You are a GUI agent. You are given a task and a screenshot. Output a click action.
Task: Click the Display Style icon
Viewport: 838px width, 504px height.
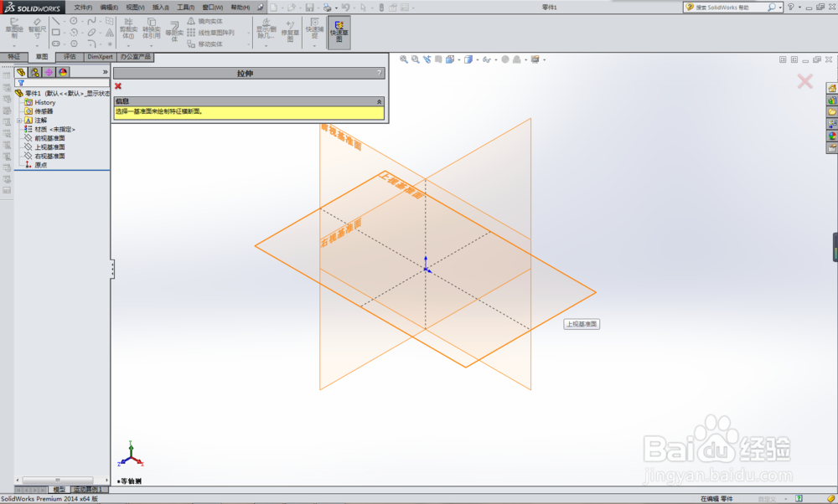[x=468, y=59]
